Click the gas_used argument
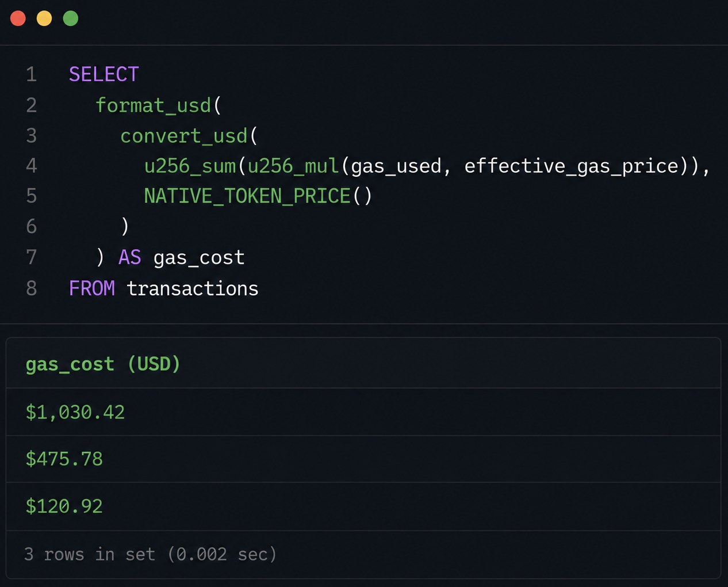This screenshot has height=587, width=728. click(x=396, y=166)
